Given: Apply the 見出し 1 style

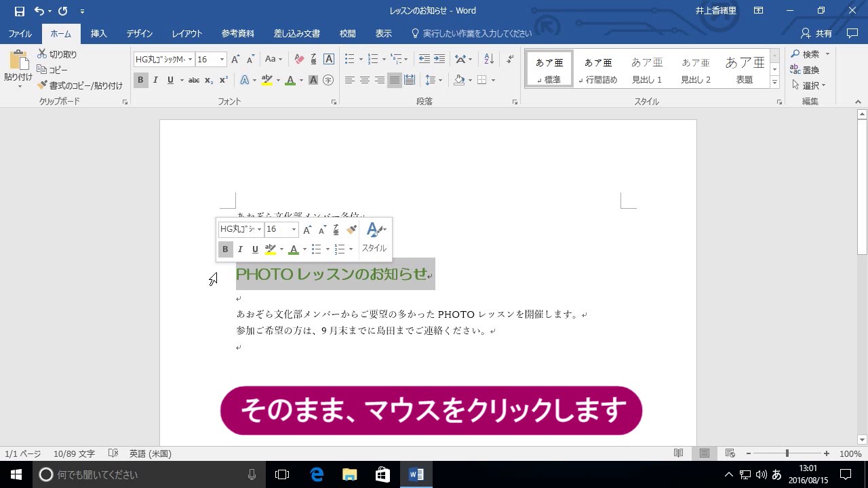Looking at the screenshot, I should [x=647, y=69].
